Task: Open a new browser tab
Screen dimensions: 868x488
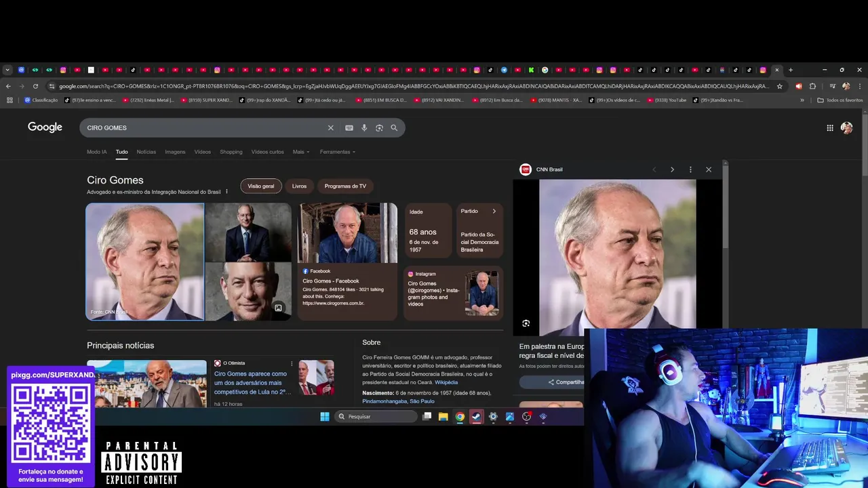Action: 791,70
